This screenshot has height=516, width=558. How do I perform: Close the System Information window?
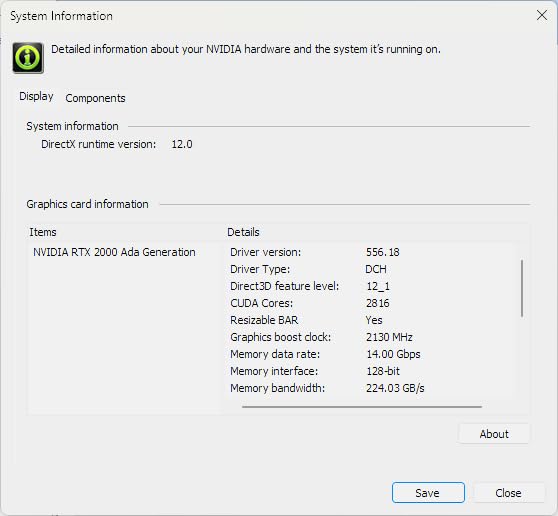(x=542, y=15)
